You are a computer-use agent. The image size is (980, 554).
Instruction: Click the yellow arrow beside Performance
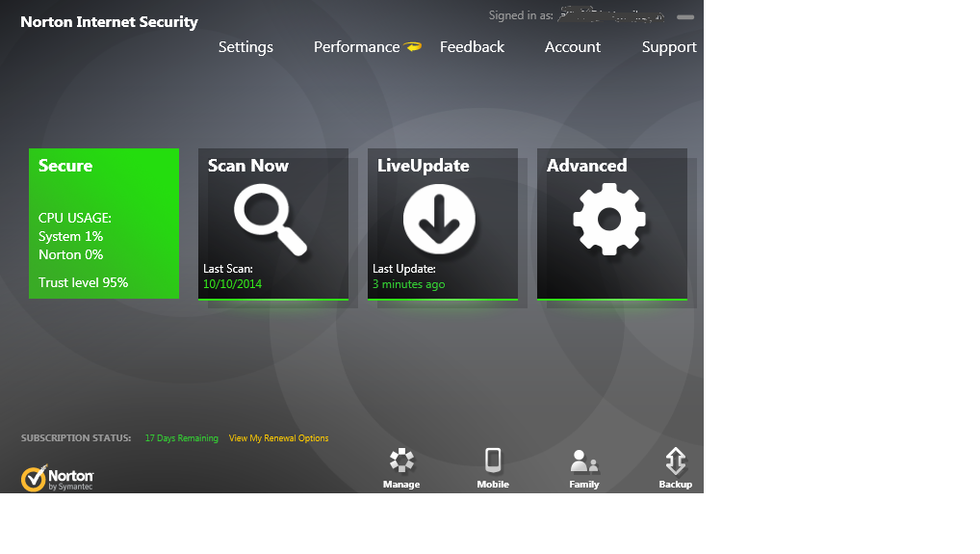pyautogui.click(x=412, y=46)
